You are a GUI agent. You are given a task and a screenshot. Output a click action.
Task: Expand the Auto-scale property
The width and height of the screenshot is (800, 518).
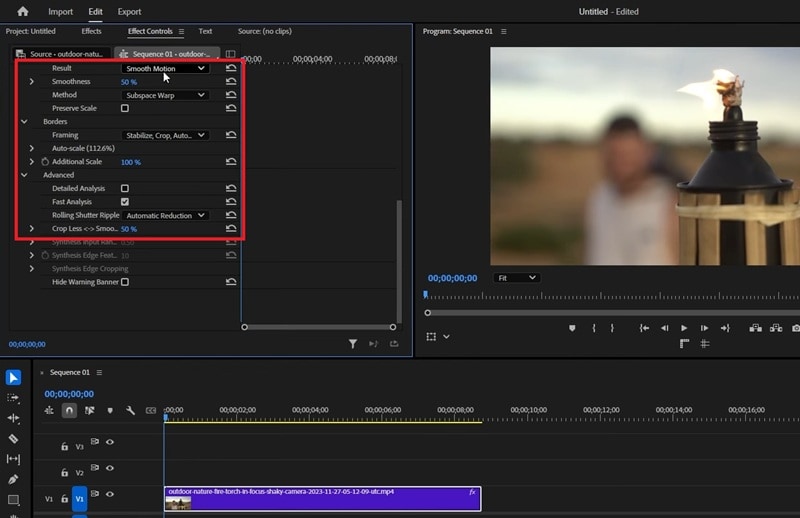point(32,148)
